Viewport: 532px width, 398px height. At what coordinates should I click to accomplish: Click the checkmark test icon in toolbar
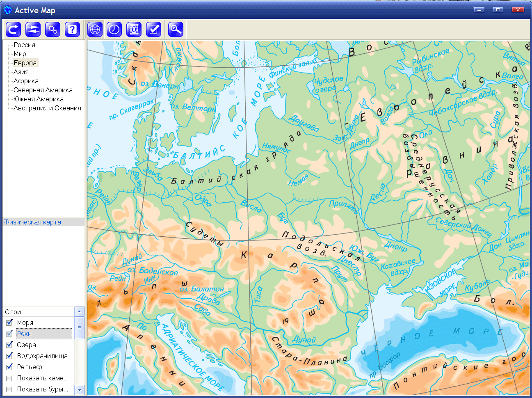click(x=154, y=29)
